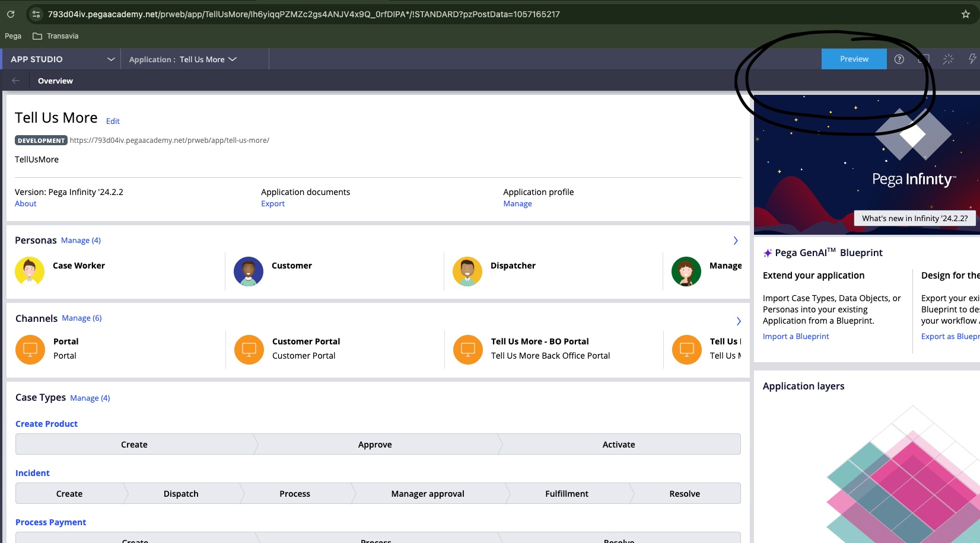Click the DEVELOPMENT environment badge
The image size is (980, 543).
click(41, 140)
